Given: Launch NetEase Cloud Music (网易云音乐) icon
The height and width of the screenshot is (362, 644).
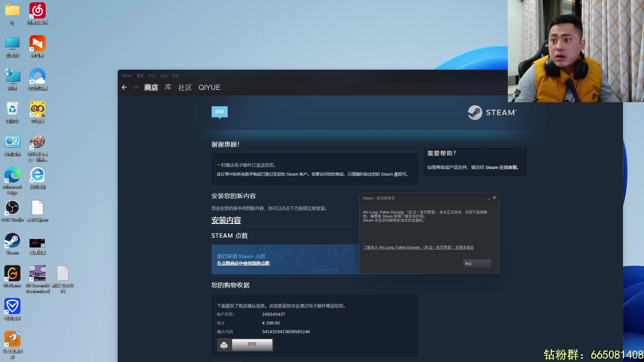Looking at the screenshot, I should 38,14.
